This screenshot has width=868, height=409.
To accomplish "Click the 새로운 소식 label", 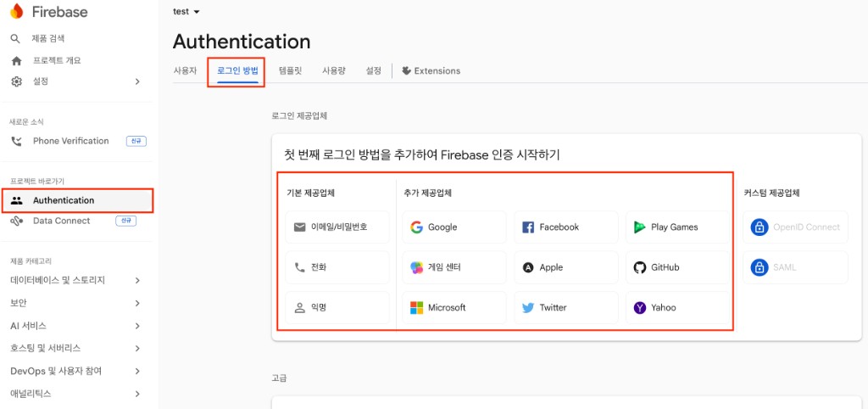I will point(26,122).
